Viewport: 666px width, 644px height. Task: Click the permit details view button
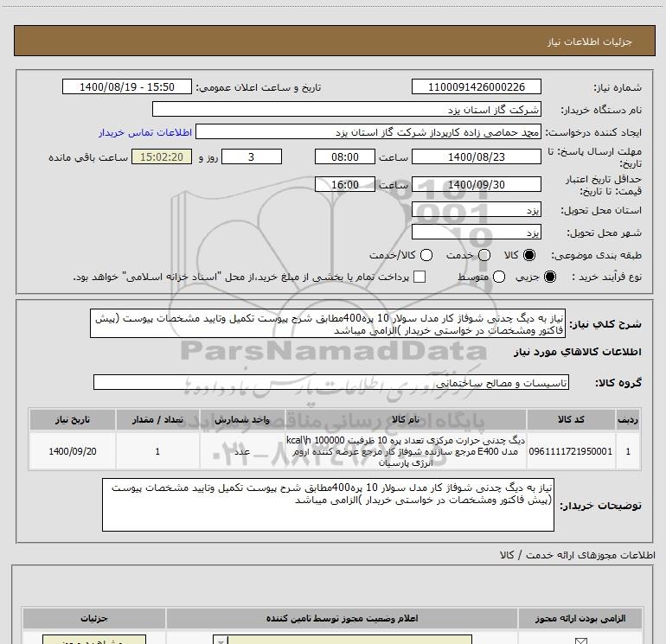pyautogui.click(x=94, y=640)
